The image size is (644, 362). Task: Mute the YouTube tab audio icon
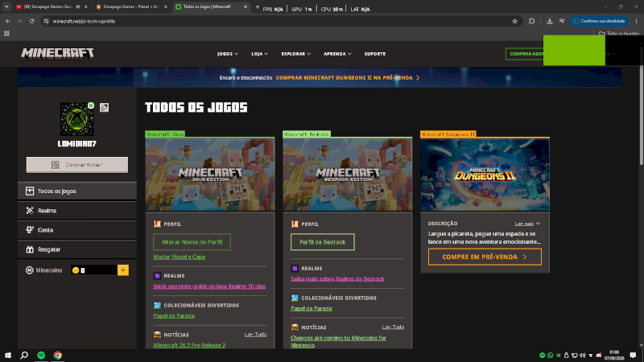(x=77, y=6)
